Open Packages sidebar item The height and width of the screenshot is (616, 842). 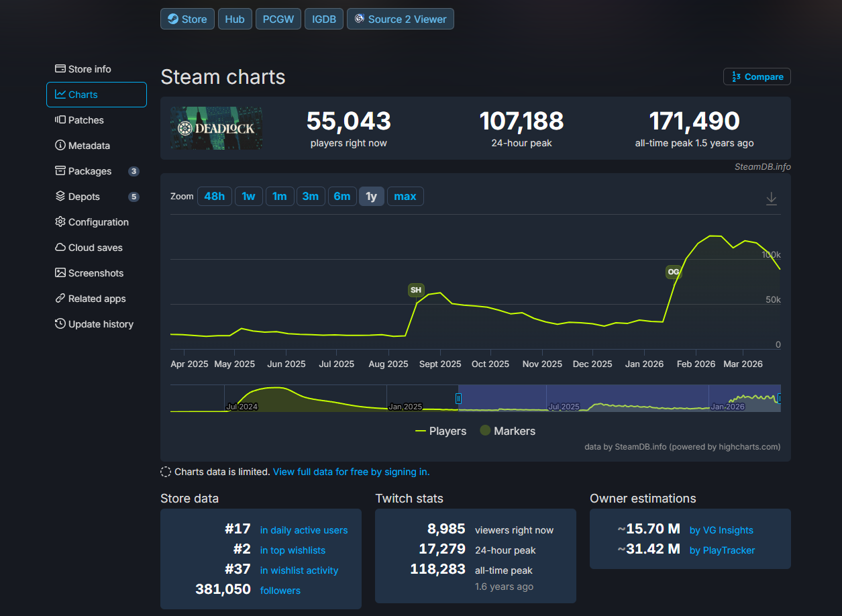[x=97, y=171]
